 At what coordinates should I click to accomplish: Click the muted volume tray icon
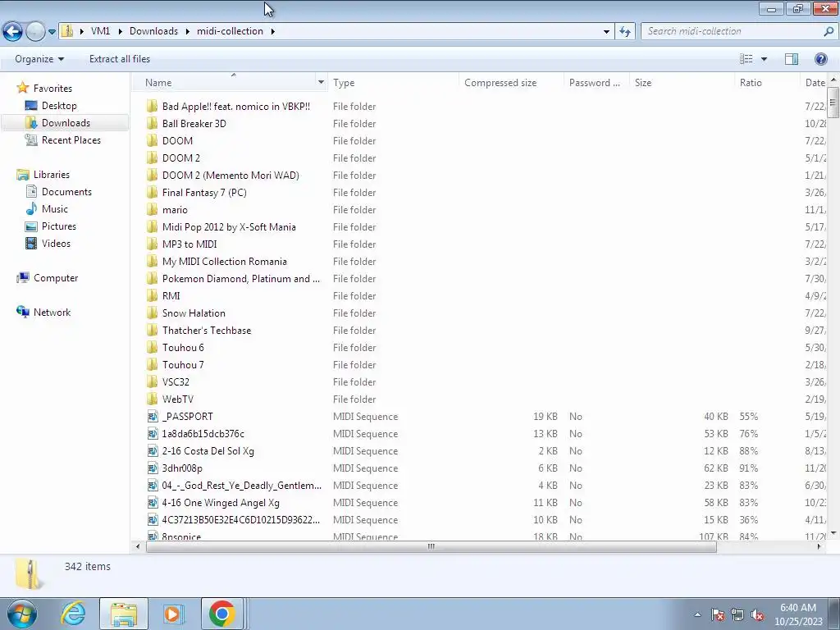coord(757,615)
